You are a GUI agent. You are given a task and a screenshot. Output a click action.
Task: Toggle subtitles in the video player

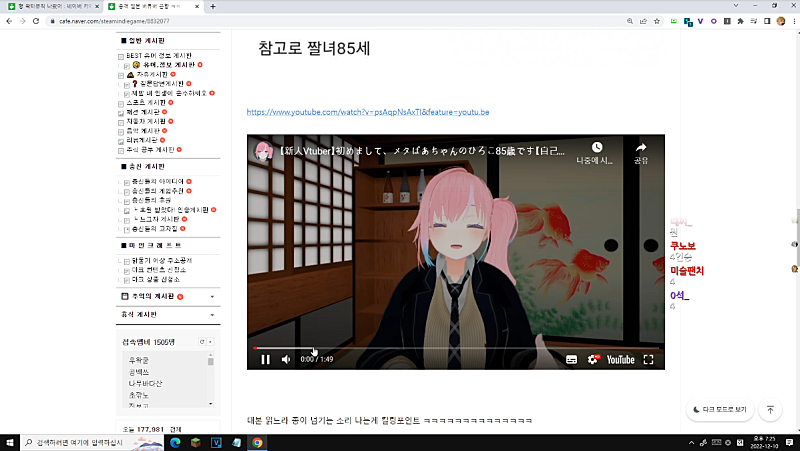(571, 360)
